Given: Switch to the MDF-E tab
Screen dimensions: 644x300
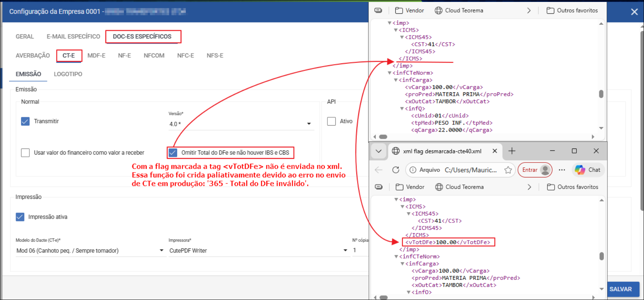Looking at the screenshot, I should [x=96, y=56].
